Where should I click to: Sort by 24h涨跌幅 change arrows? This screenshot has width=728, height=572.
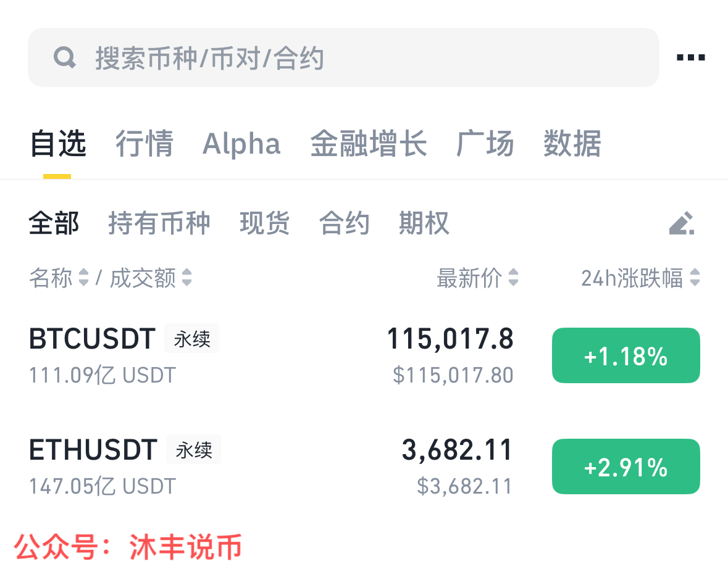click(695, 278)
